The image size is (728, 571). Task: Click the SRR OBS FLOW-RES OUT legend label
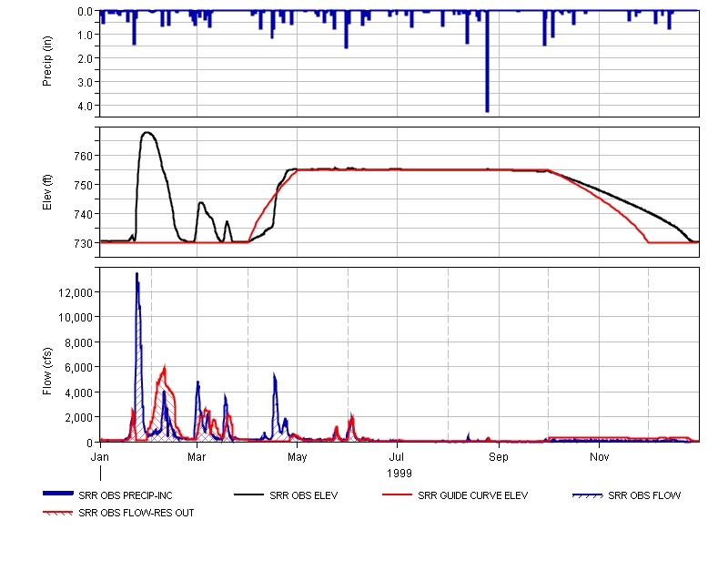(136, 513)
